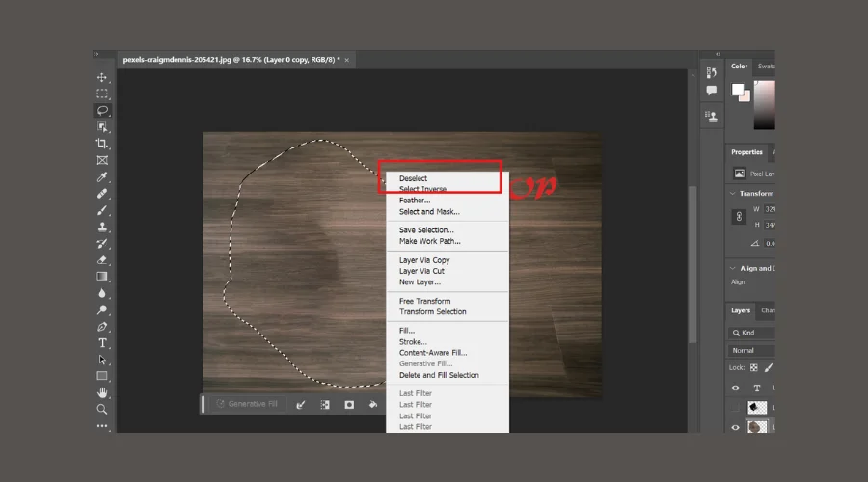Click the foreground color swatch
868x482 pixels.
[738, 90]
